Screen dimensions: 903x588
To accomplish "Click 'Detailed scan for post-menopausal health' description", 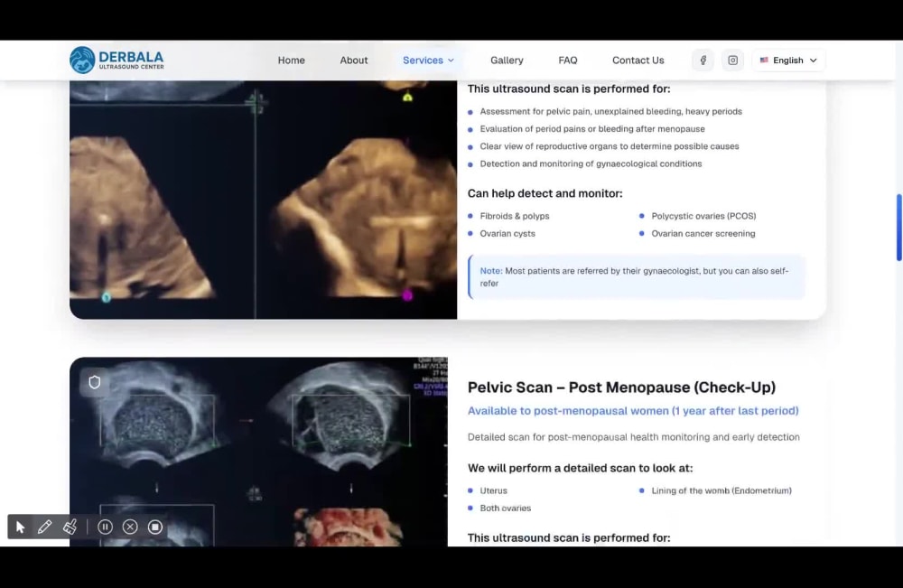I will tap(634, 437).
